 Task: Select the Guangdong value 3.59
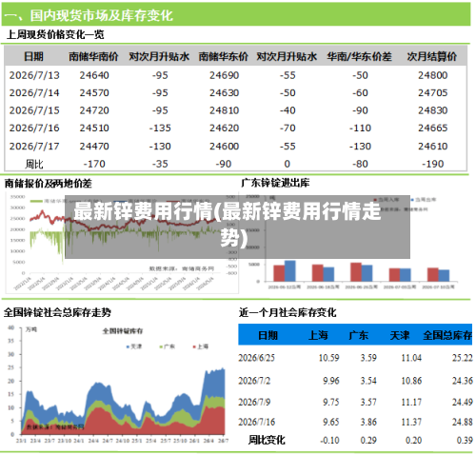click(x=368, y=358)
